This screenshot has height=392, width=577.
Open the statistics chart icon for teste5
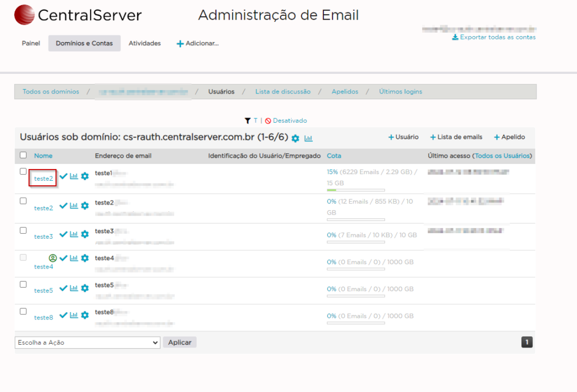[74, 288]
